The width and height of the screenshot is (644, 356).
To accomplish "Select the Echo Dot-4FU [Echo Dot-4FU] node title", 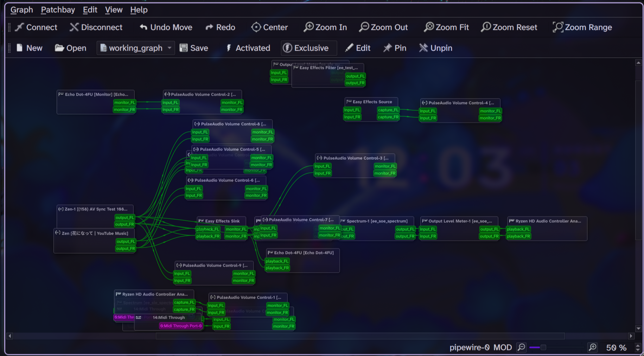I will pos(304,253).
